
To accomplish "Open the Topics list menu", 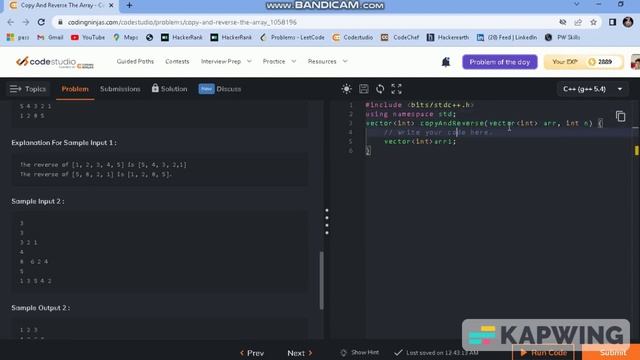I will 28,89.
